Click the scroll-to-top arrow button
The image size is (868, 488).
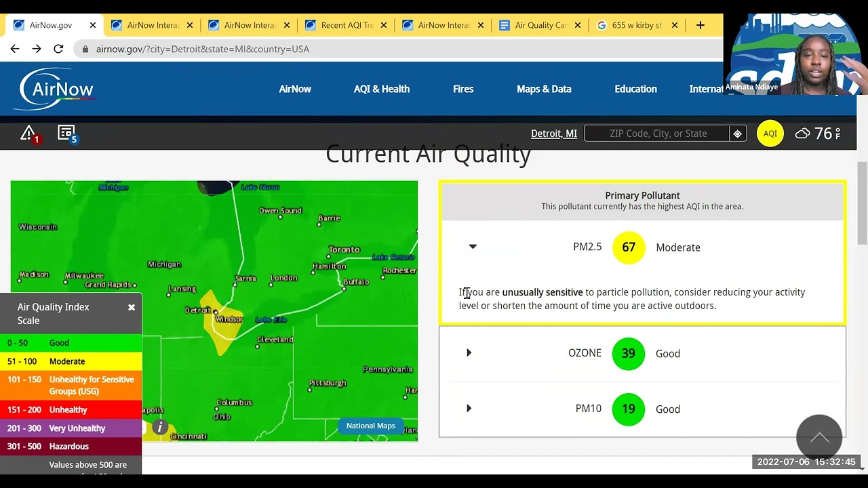[819, 438]
